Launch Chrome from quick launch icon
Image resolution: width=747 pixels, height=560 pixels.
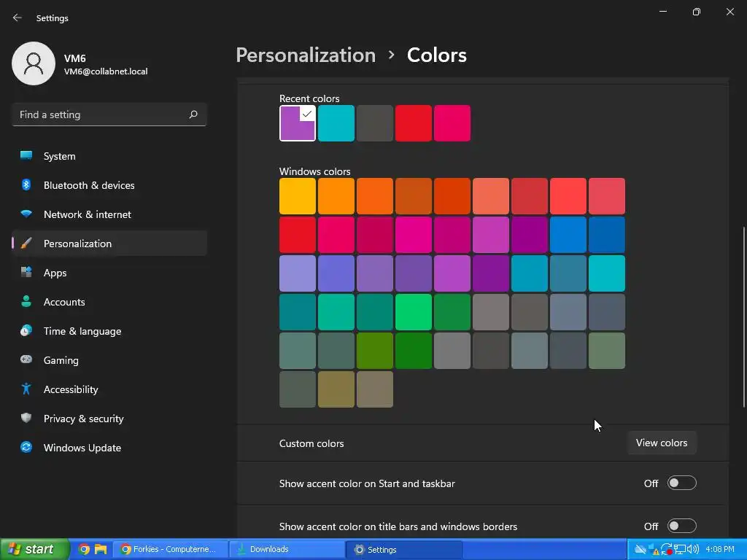pos(84,549)
